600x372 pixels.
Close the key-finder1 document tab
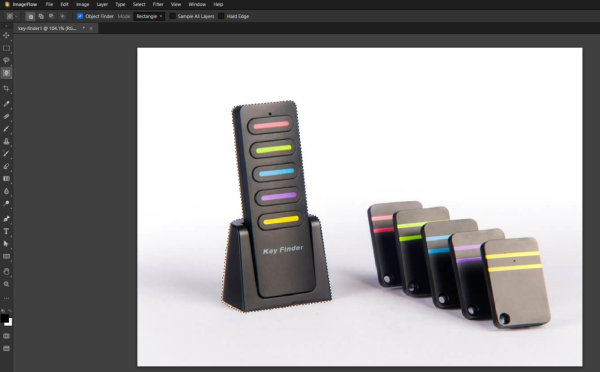tap(91, 28)
